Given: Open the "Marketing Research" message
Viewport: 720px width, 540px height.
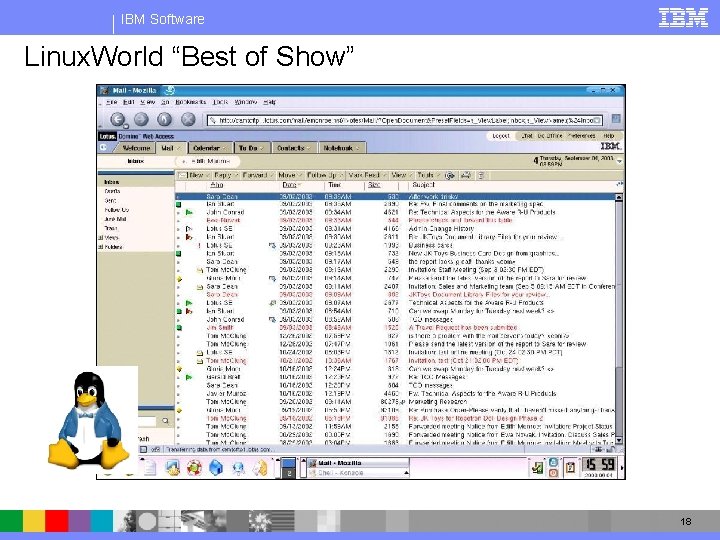Looking at the screenshot, I should (x=438, y=401).
